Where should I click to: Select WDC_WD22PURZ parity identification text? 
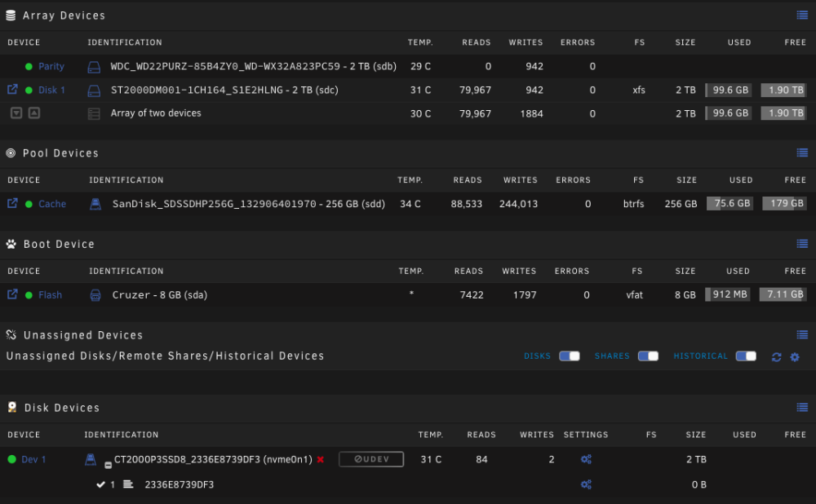(x=254, y=67)
